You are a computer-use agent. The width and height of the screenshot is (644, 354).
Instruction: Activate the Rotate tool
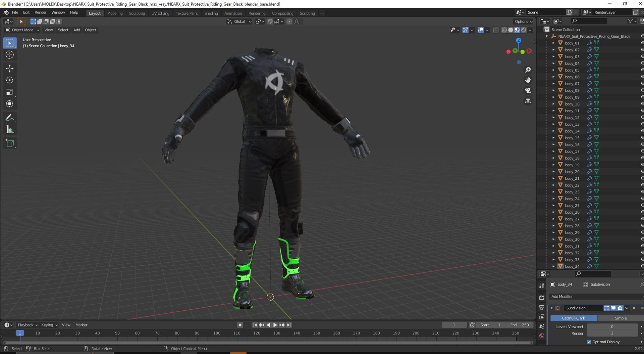coord(9,80)
